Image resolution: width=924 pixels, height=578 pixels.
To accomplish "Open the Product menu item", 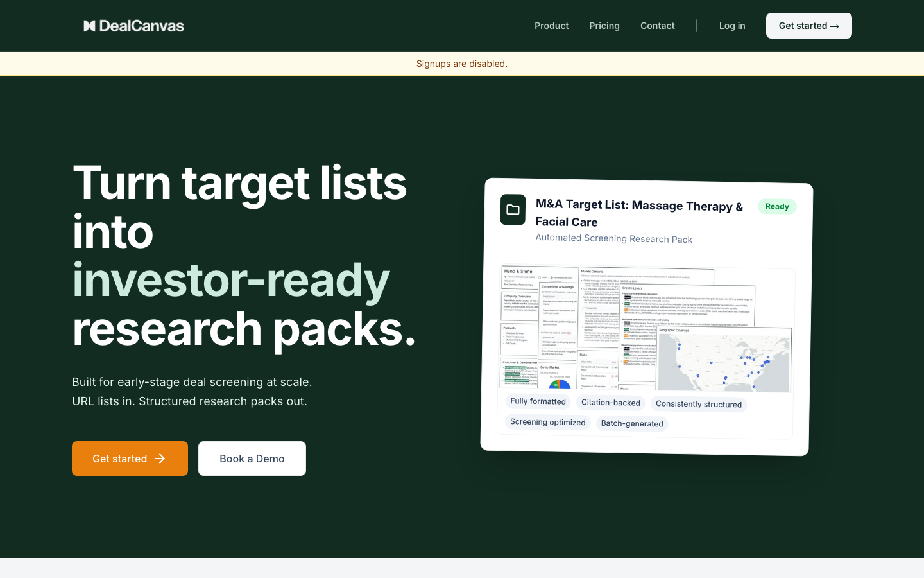I will pos(552,26).
